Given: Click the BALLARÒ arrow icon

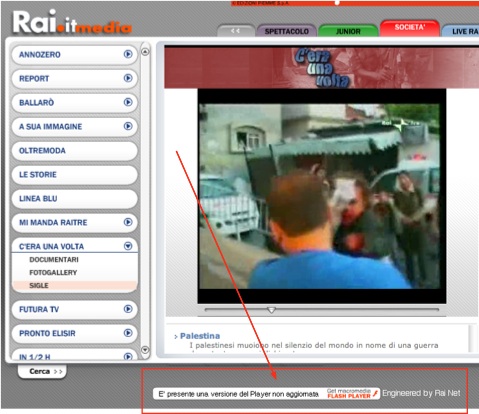Looking at the screenshot, I should point(128,102).
